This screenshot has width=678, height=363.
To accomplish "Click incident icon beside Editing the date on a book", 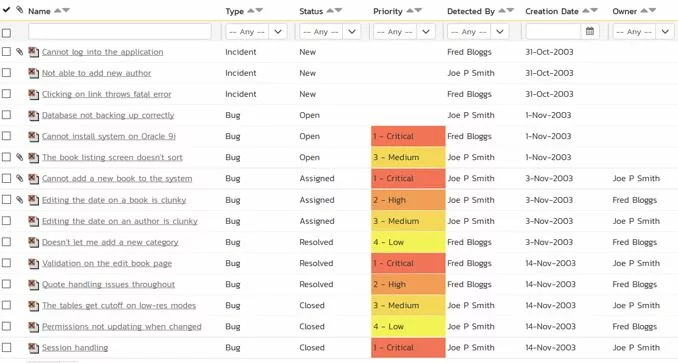I will pos(34,200).
